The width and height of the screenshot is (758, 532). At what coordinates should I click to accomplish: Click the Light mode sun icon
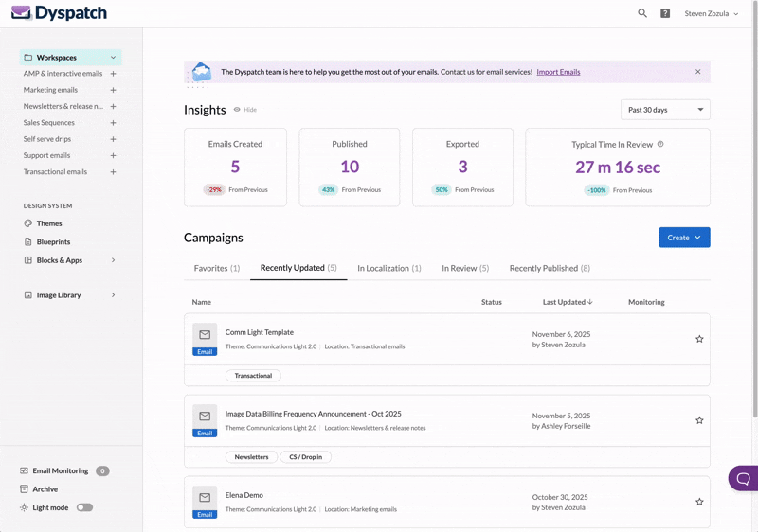click(25, 507)
